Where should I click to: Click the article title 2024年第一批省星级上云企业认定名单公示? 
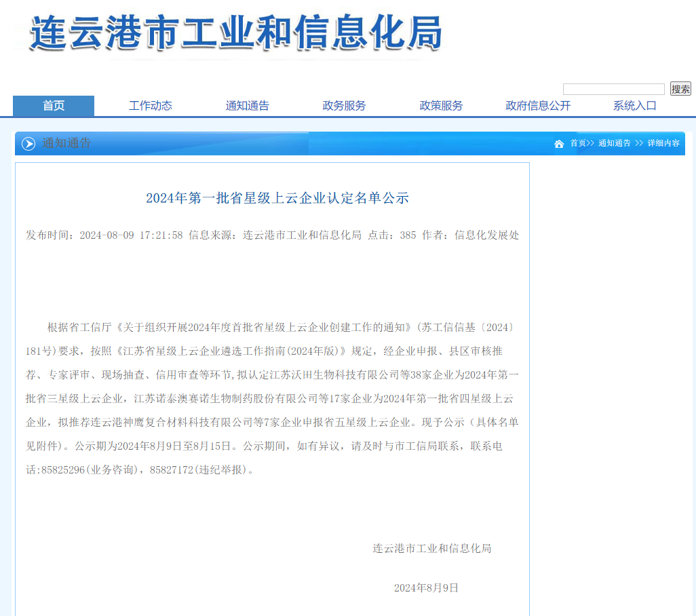(x=277, y=198)
